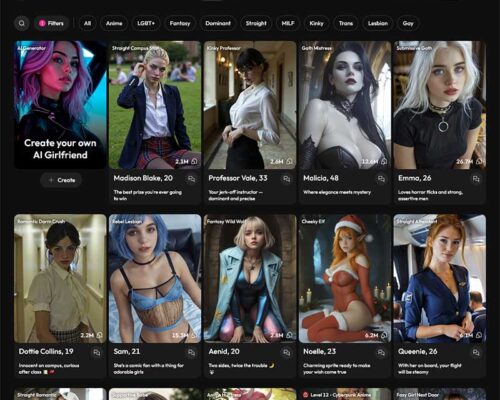The height and width of the screenshot is (400, 500).
Task: Open Madison Blake's profile image
Action: (x=155, y=105)
